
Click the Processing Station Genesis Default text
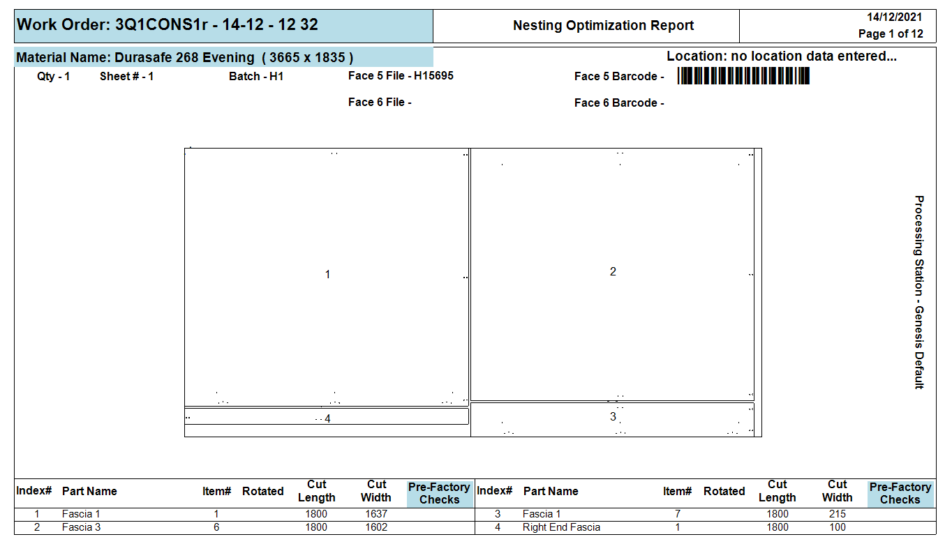(x=919, y=292)
